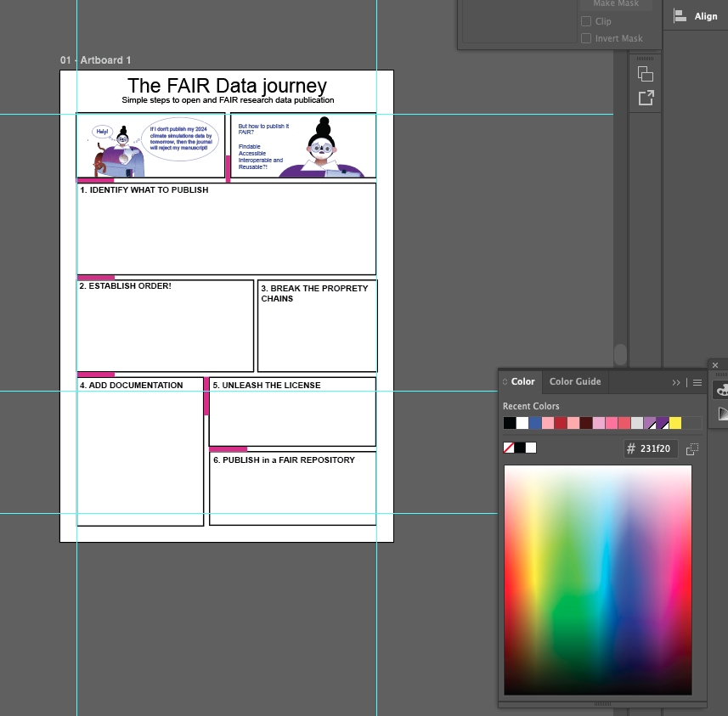728x716 pixels.
Task: Select the "2. ESTABLISH ORDER!" heading
Action: pyautogui.click(x=125, y=286)
